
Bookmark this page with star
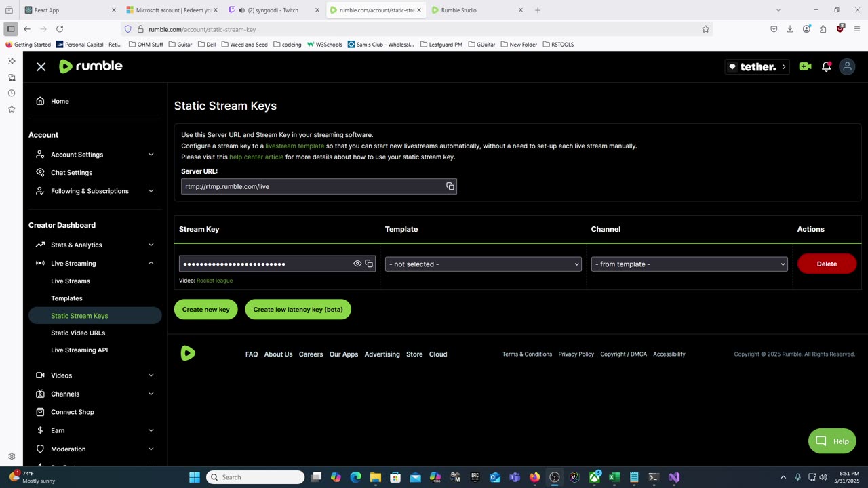[705, 29]
